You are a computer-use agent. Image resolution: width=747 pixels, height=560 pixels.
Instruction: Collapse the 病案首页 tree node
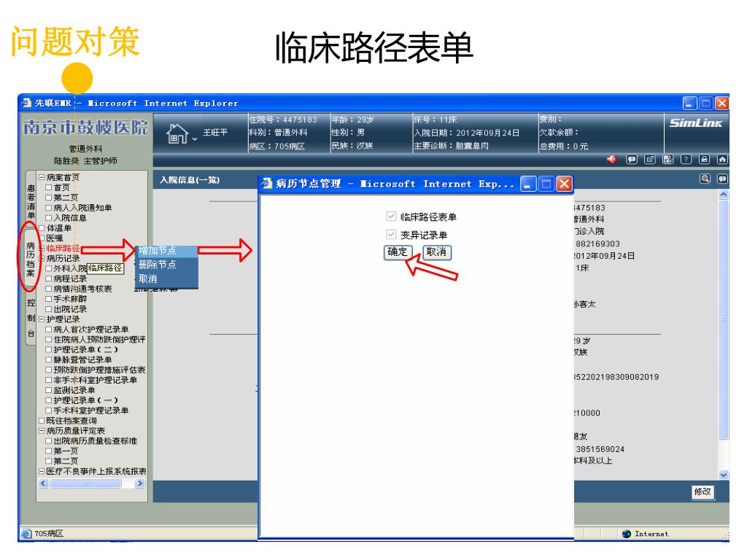42,177
